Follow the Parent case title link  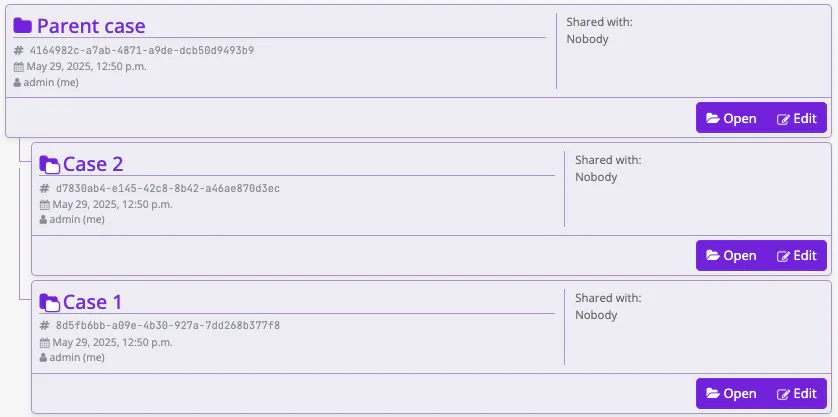[x=91, y=26]
